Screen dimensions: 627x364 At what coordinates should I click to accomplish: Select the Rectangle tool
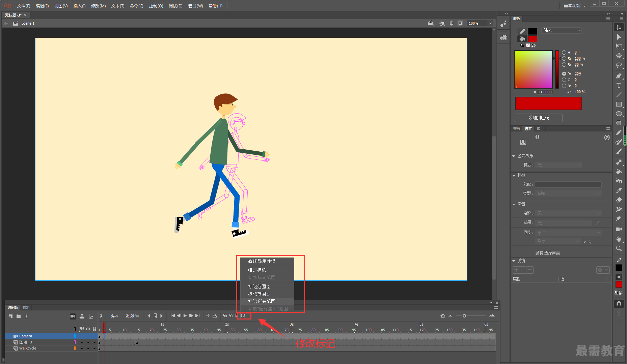(x=619, y=104)
